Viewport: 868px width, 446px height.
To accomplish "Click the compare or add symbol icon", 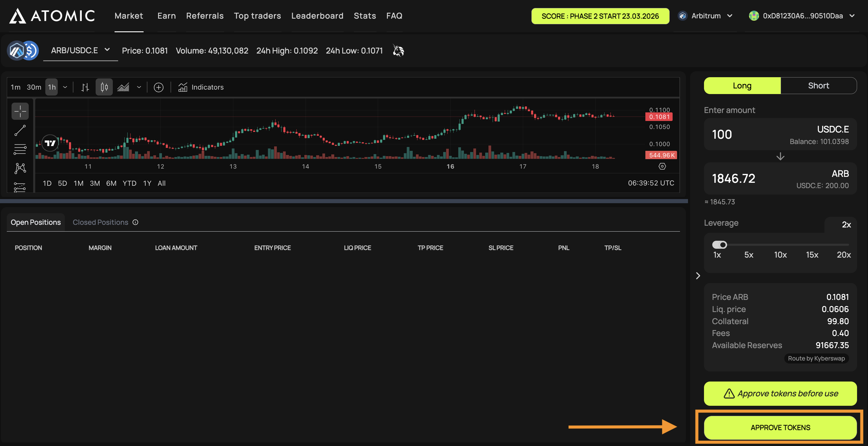I will pos(158,87).
